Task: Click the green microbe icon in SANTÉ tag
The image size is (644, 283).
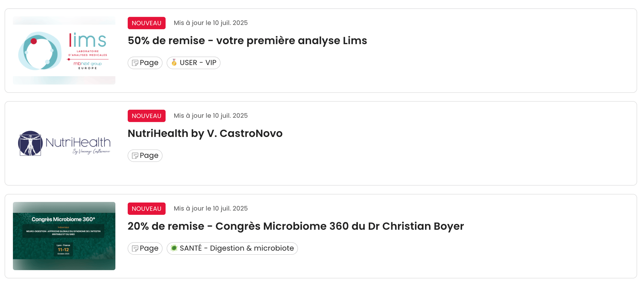Action: click(174, 248)
